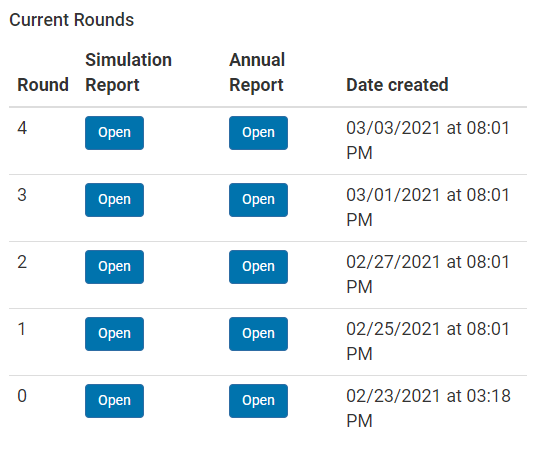Open Annual Report for round 2
539x452 pixels.
[258, 267]
